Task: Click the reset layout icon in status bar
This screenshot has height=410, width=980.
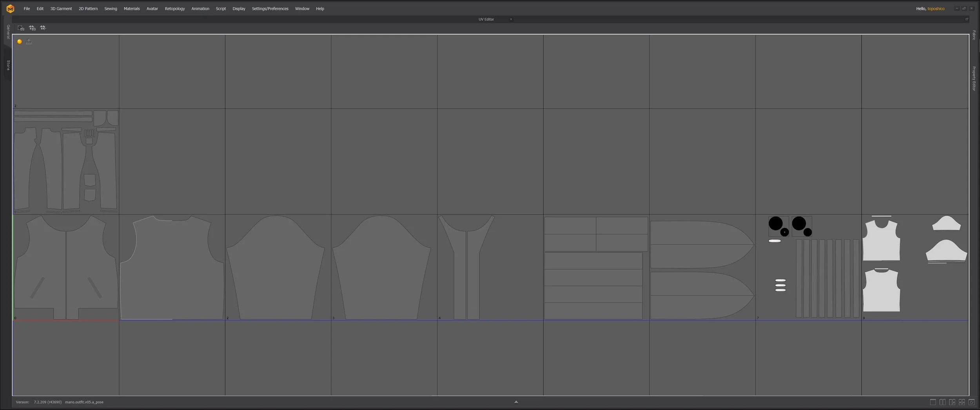Action: click(x=971, y=402)
